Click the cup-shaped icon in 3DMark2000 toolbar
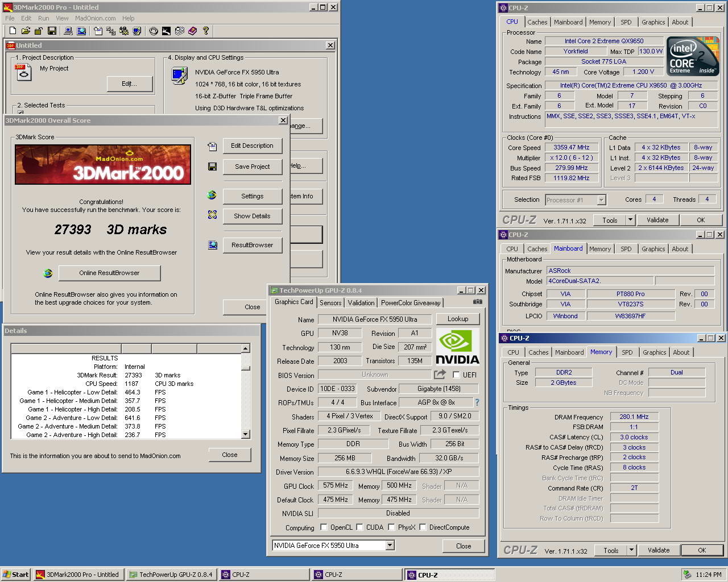Screen dimensions: 728x582 tap(154, 31)
